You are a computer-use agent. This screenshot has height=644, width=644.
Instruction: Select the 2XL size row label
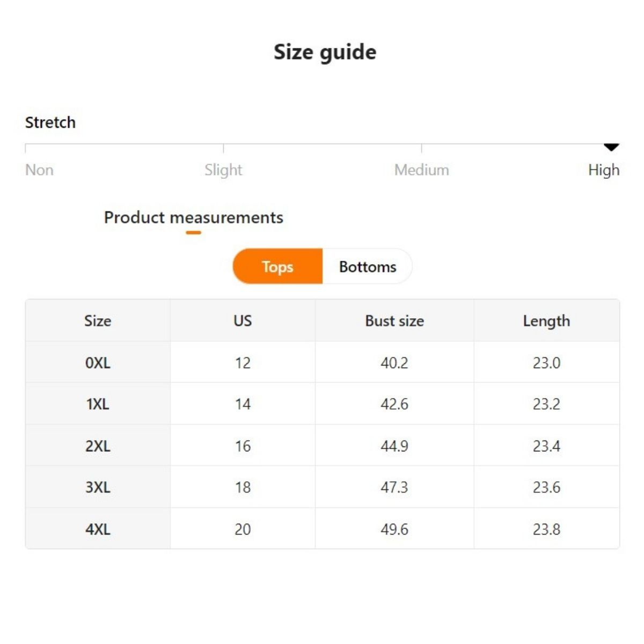[x=98, y=446]
